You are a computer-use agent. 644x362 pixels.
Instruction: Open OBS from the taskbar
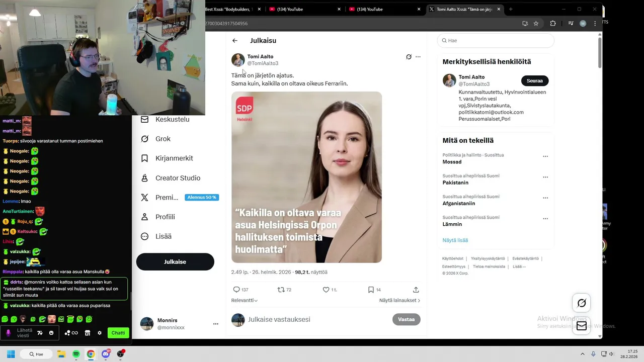pyautogui.click(x=120, y=354)
